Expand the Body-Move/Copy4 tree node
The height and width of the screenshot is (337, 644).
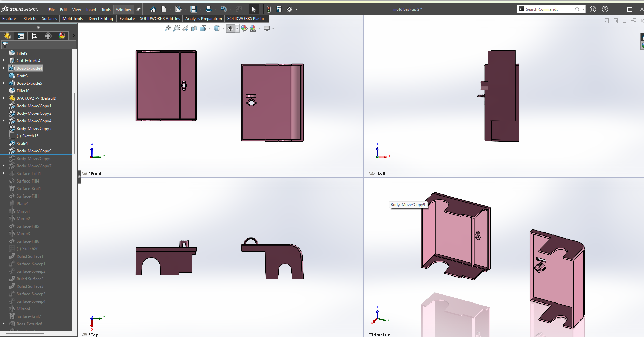click(x=4, y=121)
